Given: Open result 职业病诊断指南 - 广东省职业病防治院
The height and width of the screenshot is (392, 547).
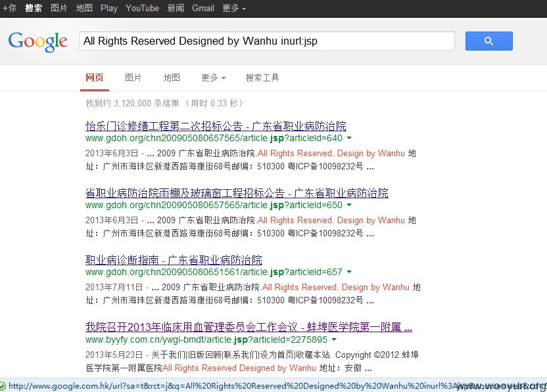Looking at the screenshot, I should tap(174, 259).
